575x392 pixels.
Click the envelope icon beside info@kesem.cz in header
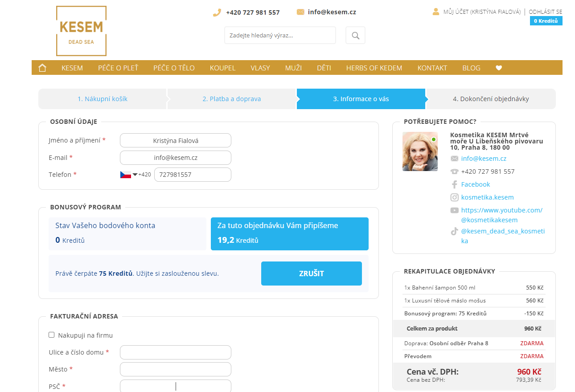pos(300,12)
